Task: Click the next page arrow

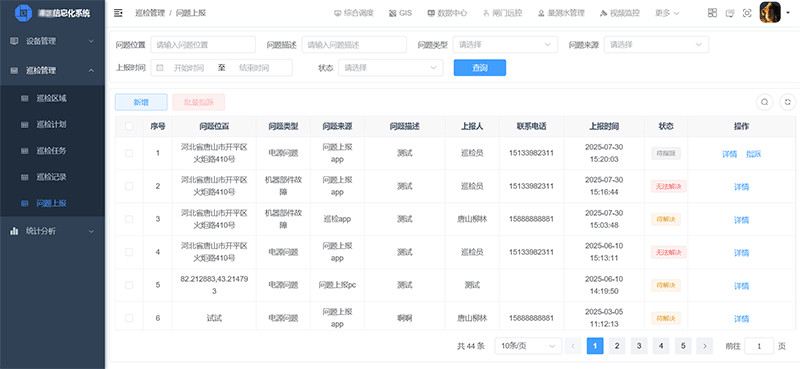Action: point(705,346)
